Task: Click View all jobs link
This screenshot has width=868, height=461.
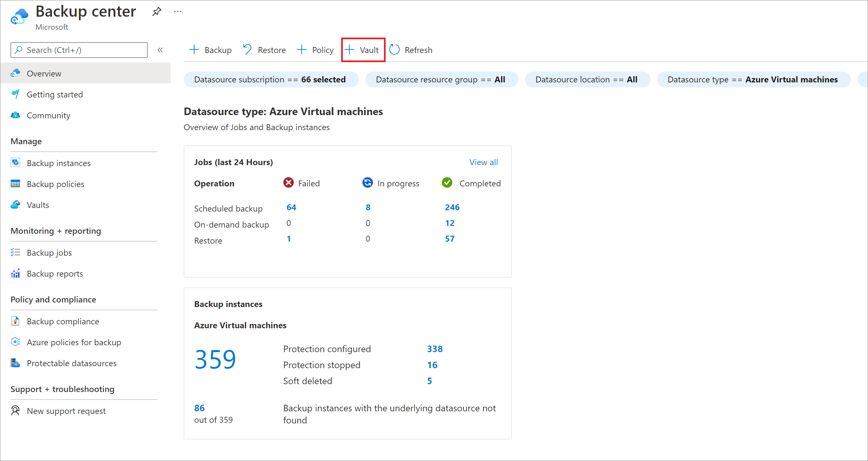Action: click(484, 162)
